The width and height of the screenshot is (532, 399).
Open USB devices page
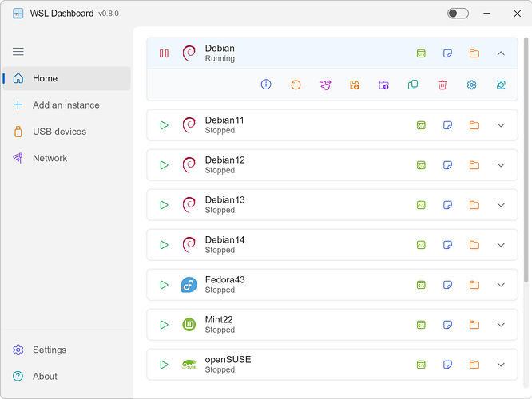[66, 132]
